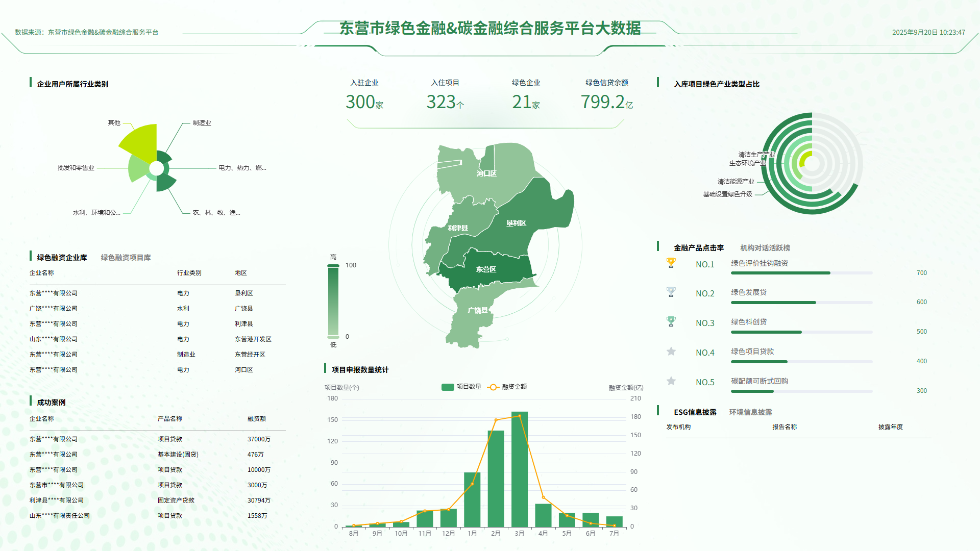
Task: Switch to the 环境信息披露 tab
Action: (751, 412)
